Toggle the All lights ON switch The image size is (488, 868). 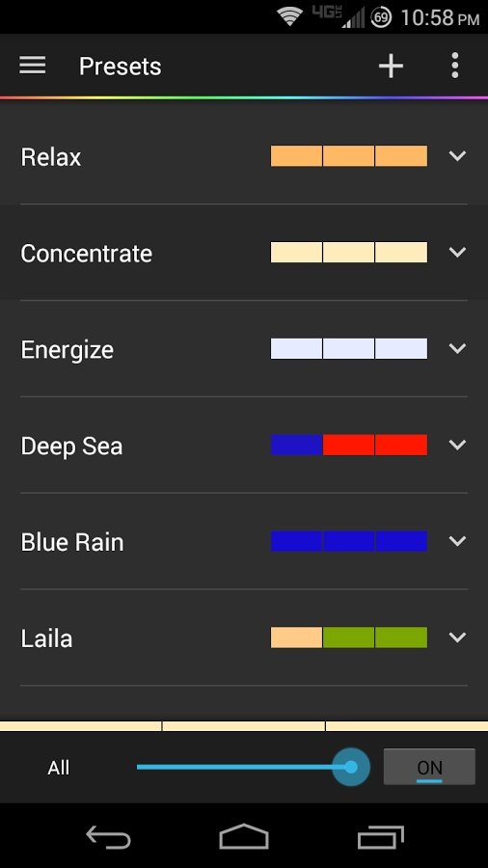pos(429,767)
